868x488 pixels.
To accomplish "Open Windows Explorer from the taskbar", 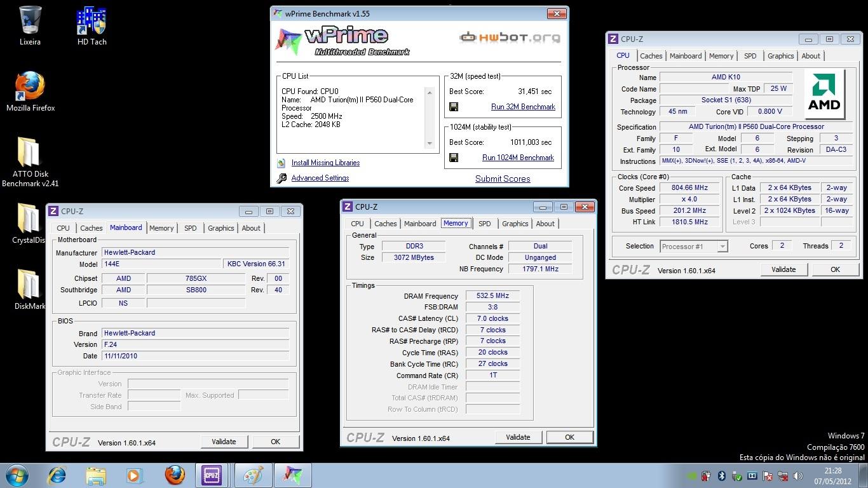I will coord(96,475).
